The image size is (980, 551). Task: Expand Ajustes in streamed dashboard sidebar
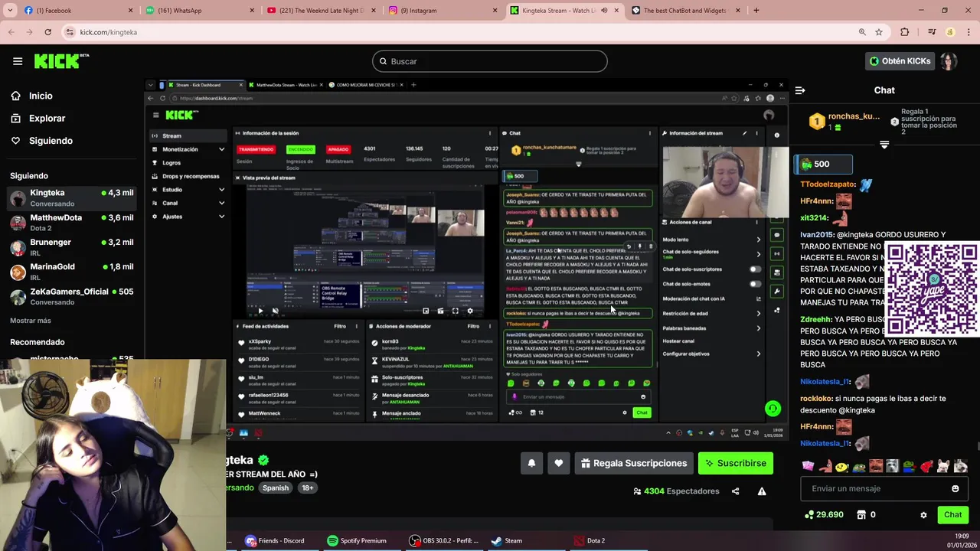click(x=221, y=217)
